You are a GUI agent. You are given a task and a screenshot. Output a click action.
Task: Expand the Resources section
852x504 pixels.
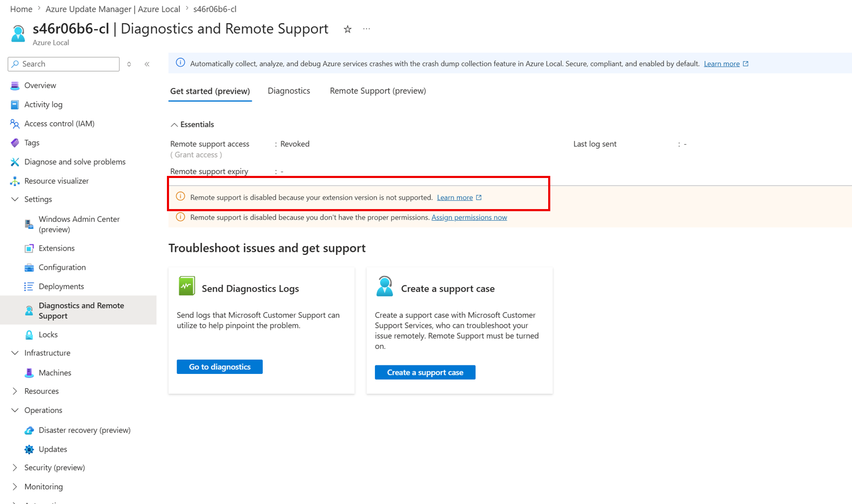pyautogui.click(x=15, y=391)
